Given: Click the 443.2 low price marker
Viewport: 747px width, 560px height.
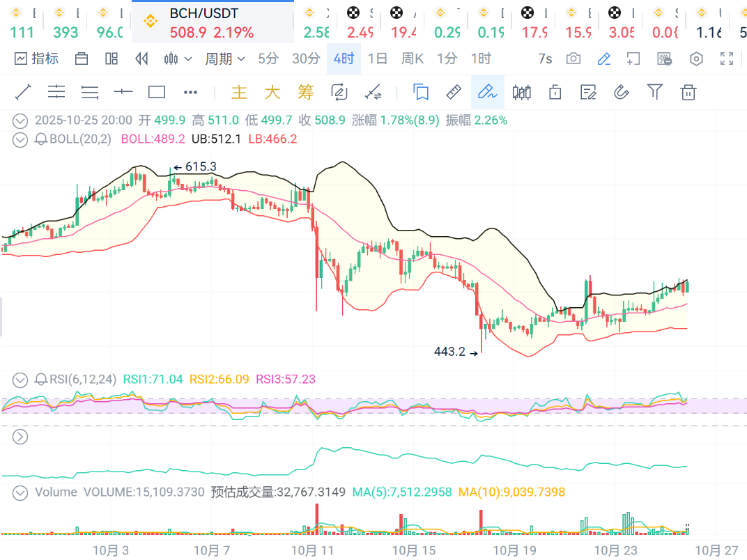Looking at the screenshot, I should (449, 352).
